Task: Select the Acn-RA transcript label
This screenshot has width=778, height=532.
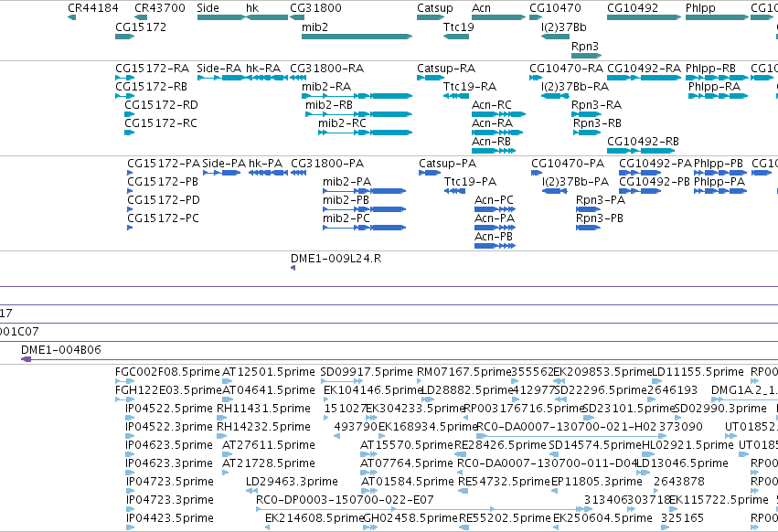Action: 492,123
